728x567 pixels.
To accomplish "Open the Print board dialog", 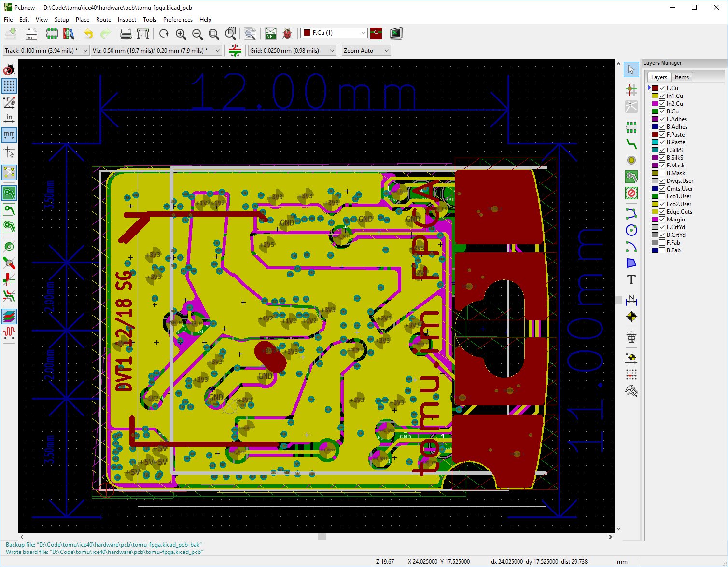I will 126,33.
